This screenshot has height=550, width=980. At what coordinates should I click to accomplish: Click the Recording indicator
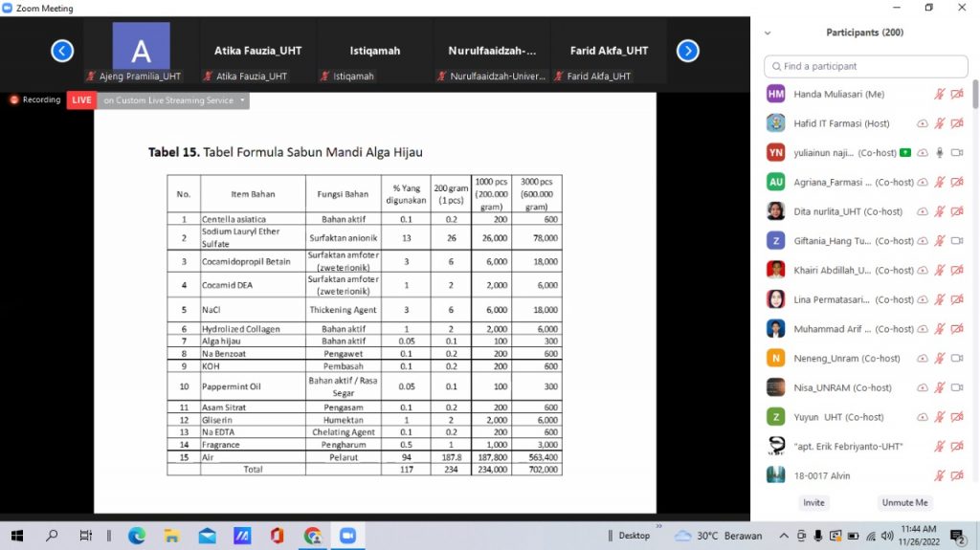coord(35,100)
